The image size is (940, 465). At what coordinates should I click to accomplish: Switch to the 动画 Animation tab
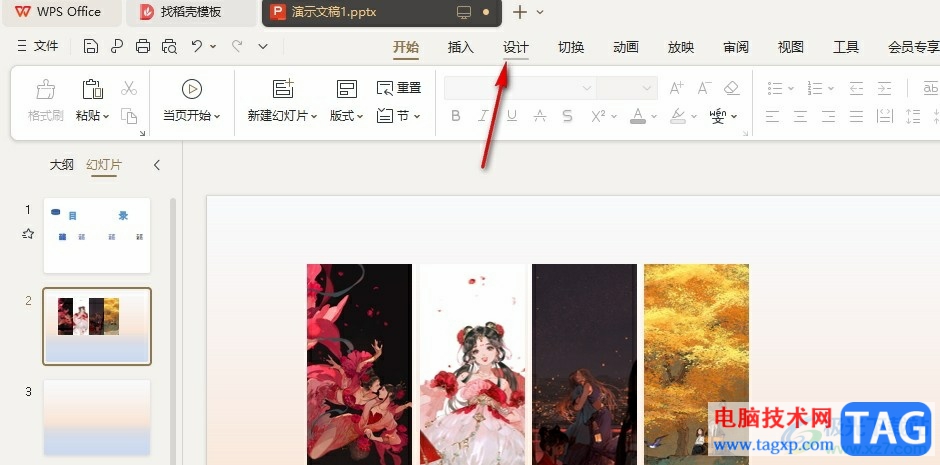[626, 47]
